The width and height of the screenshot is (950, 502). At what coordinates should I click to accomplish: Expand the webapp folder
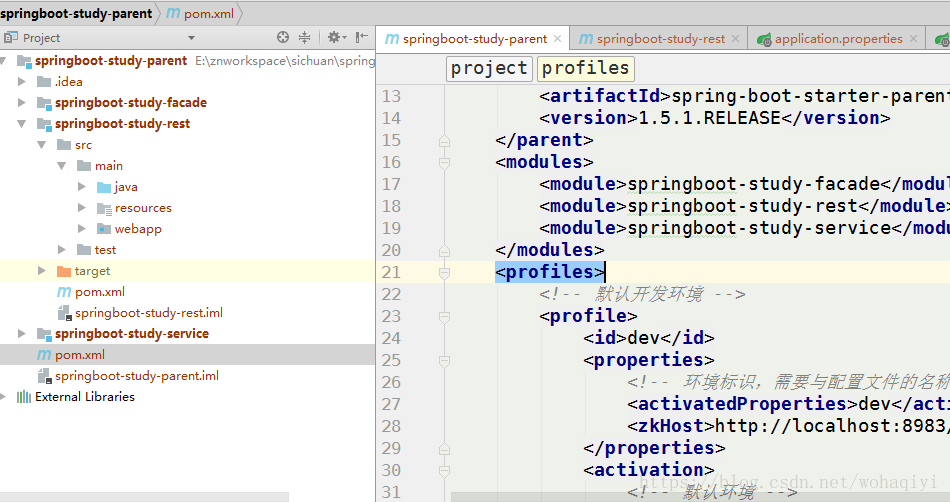point(82,228)
